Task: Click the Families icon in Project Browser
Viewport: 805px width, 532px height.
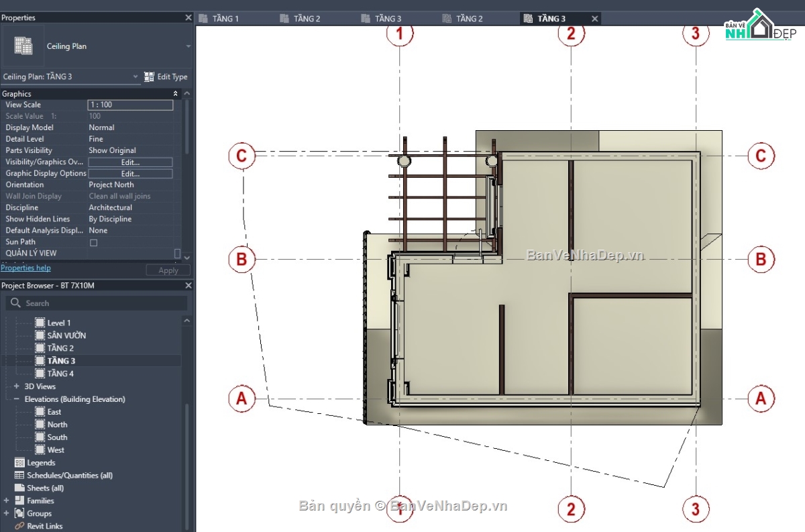Action: [19, 500]
